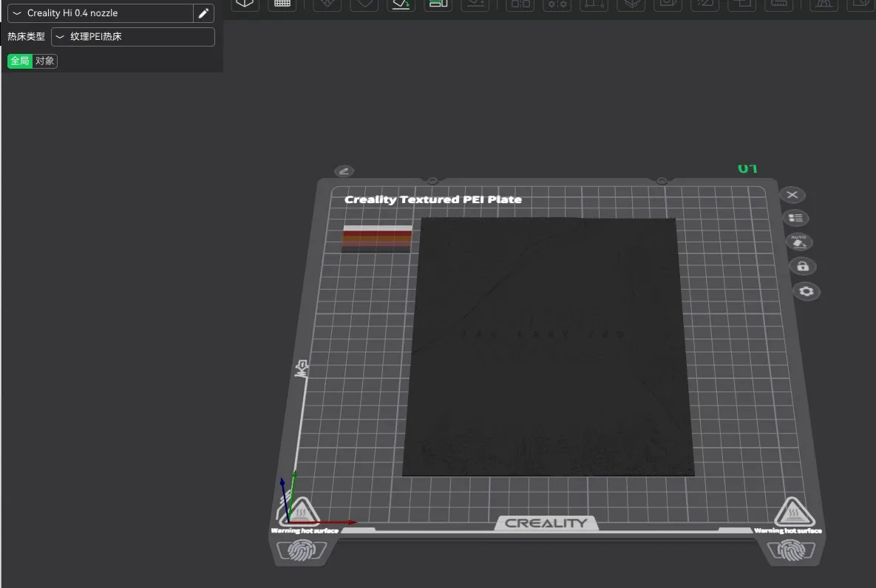Open plate settings with the gear icon
This screenshot has width=876, height=588.
807,292
